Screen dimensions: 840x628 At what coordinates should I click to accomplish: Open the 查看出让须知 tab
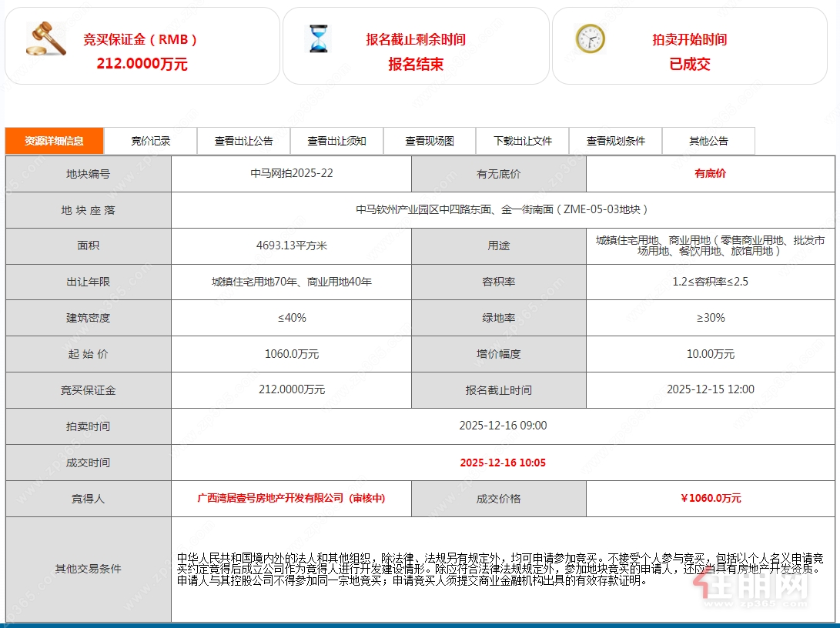[x=336, y=141]
